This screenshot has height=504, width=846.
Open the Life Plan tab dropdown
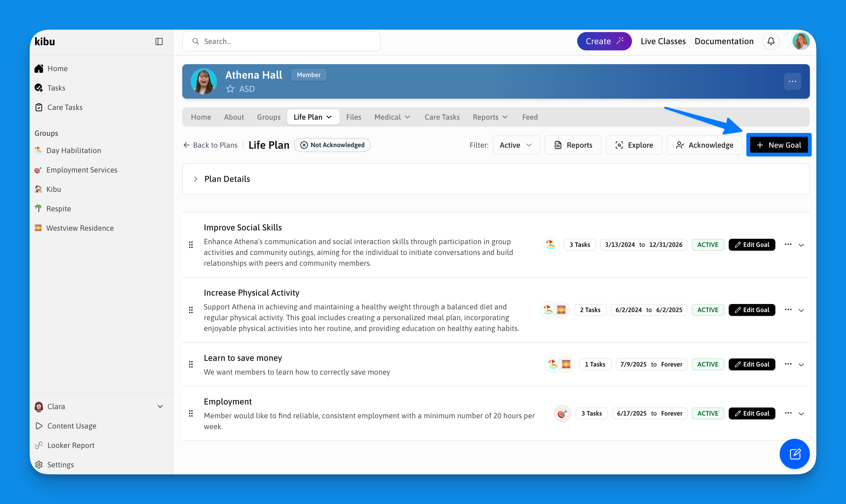[x=313, y=117]
